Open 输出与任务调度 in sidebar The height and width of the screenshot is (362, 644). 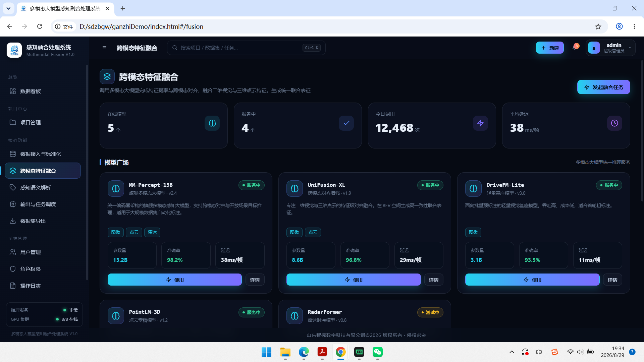tap(43, 204)
